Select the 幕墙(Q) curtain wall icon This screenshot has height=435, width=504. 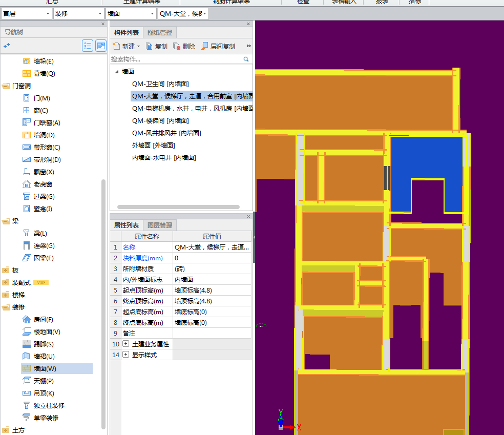(26, 73)
